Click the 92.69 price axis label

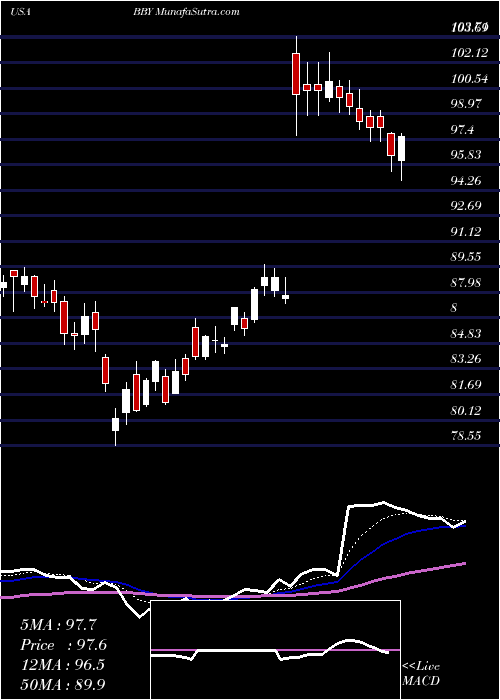[467, 206]
